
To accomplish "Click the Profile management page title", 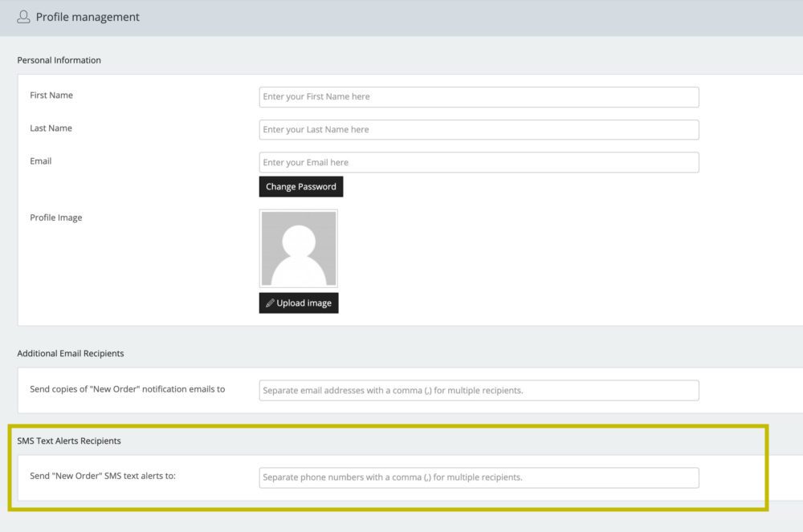I will (x=88, y=17).
